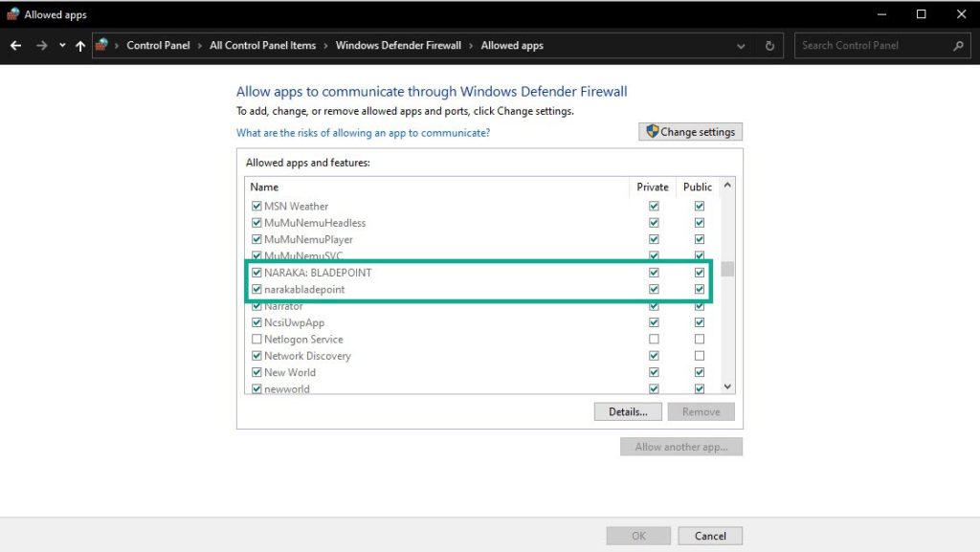Cancel the Allowed apps dialog
980x552 pixels.
(x=711, y=536)
